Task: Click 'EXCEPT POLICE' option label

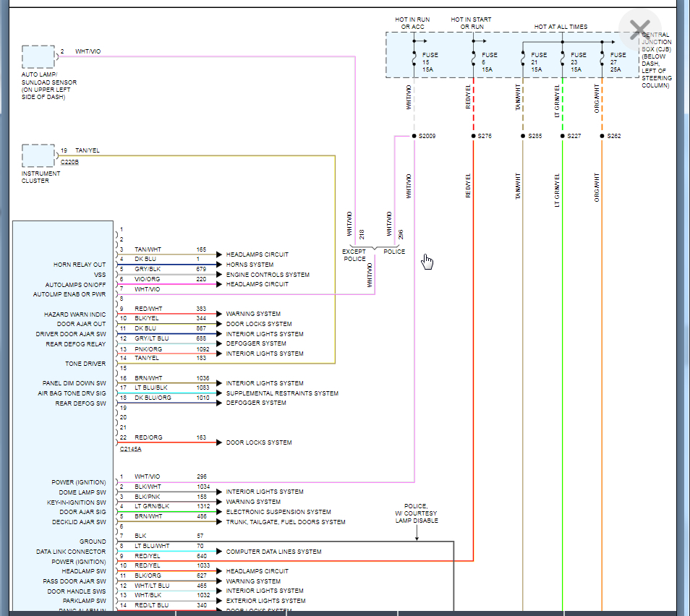Action: pyautogui.click(x=354, y=255)
